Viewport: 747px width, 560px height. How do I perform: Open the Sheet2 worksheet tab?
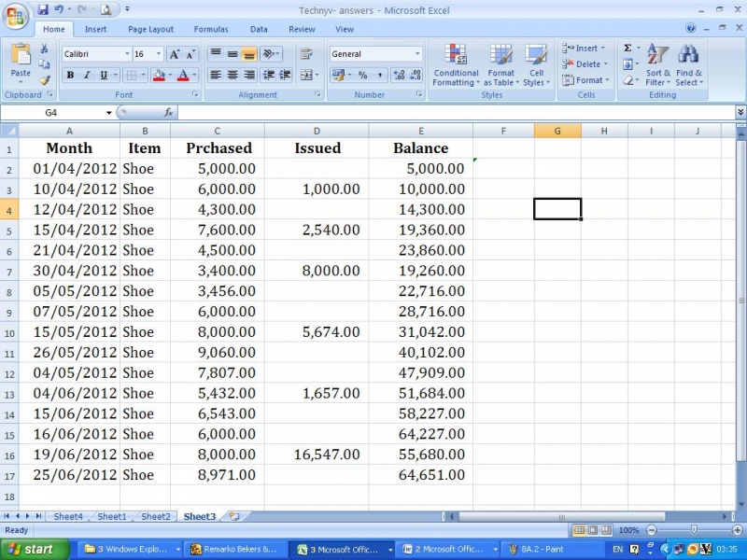155,516
